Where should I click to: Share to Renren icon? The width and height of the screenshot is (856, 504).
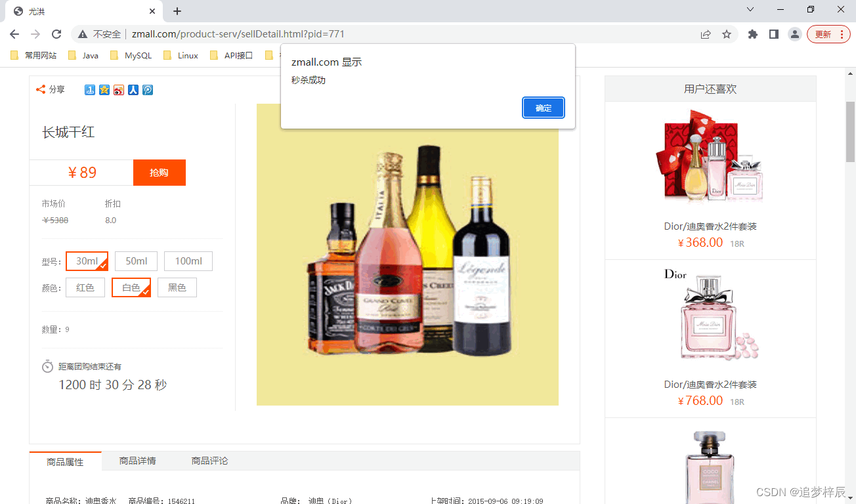(x=133, y=90)
